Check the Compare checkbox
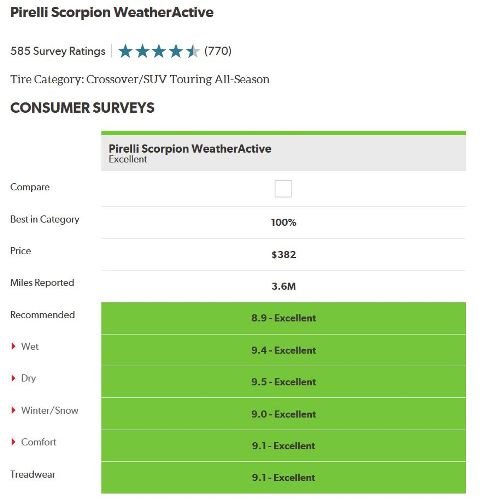Image resolution: width=480 pixels, height=502 pixels. [283, 189]
